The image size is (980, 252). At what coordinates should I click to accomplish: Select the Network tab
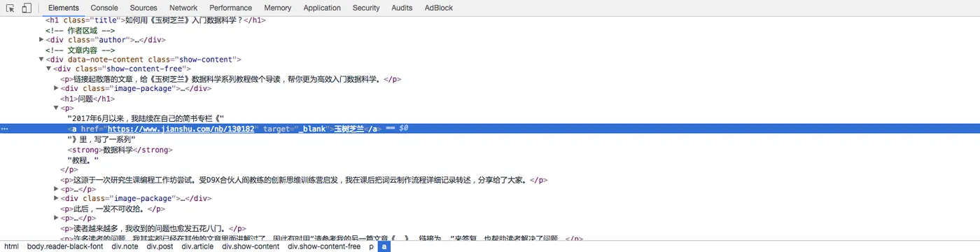click(183, 8)
